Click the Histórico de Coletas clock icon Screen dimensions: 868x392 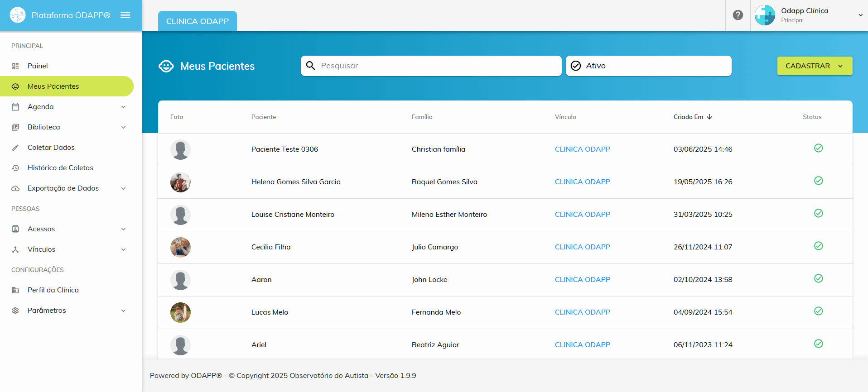(15, 168)
